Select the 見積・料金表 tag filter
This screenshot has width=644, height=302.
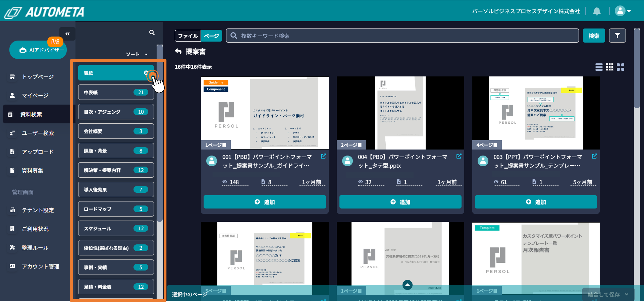pyautogui.click(x=116, y=287)
